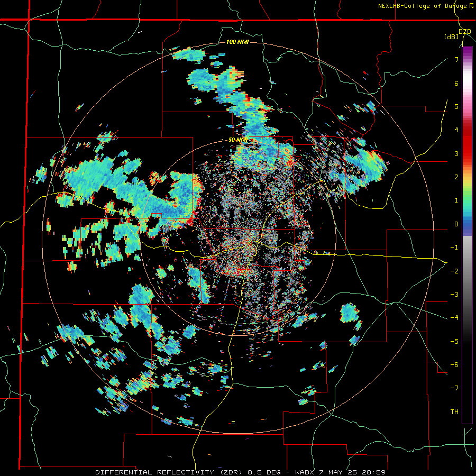Image resolution: width=476 pixels, height=476 pixels.
Task: Click the -5 tick label on the scale
Action: (454, 342)
